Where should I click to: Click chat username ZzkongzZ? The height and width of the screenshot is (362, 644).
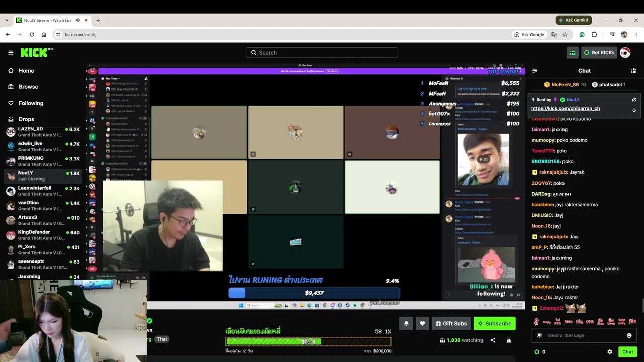pyautogui.click(x=551, y=308)
